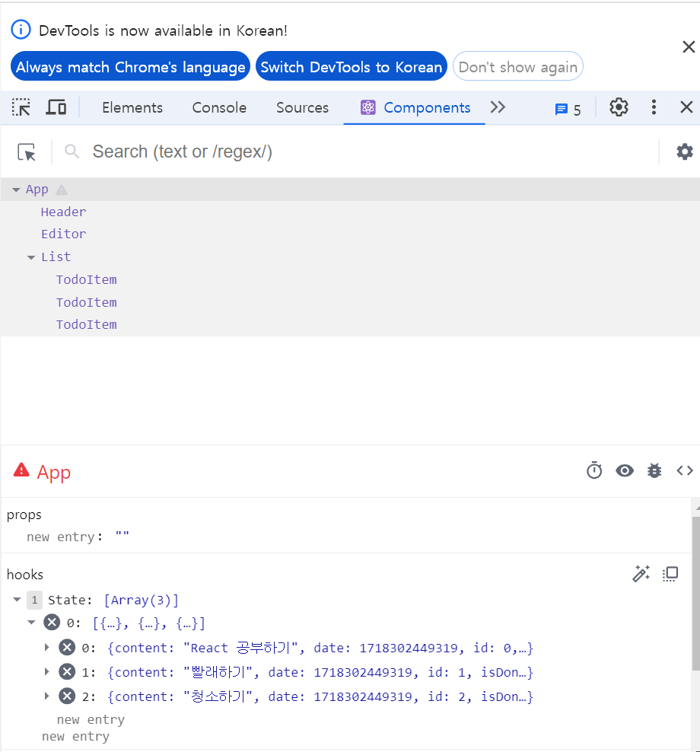Click the hooks section heading
The width and height of the screenshot is (700, 752).
click(25, 575)
